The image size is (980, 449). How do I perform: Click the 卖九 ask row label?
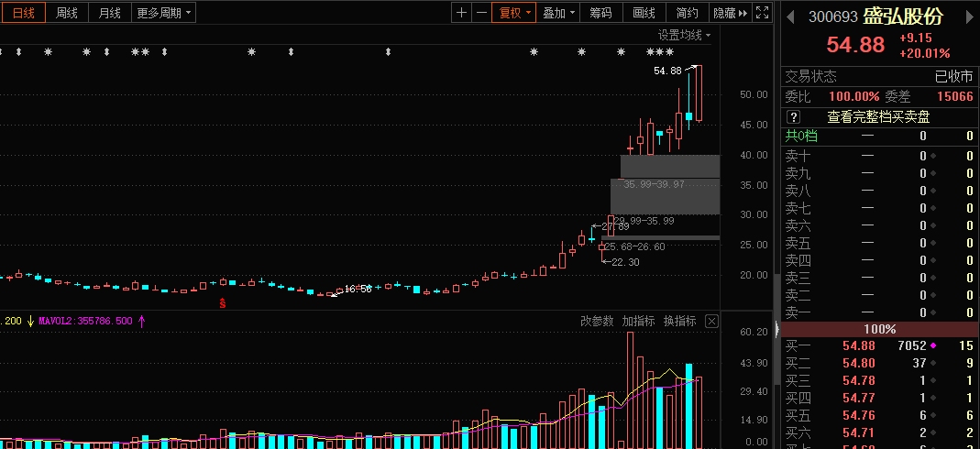pos(798,173)
